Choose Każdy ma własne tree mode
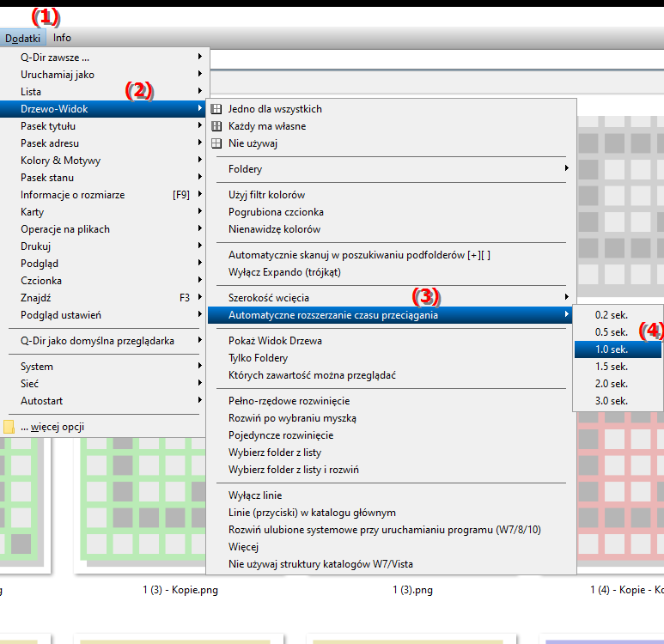The width and height of the screenshot is (664, 644). click(x=391, y=126)
